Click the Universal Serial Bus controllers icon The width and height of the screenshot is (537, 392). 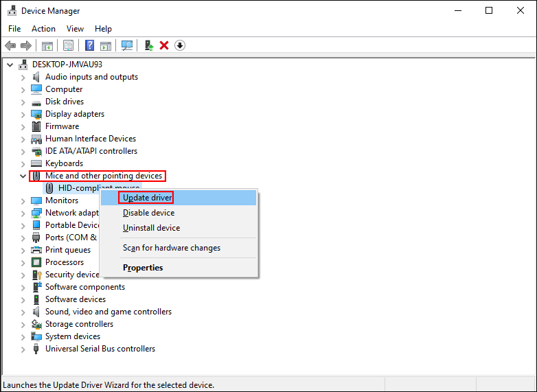tap(36, 349)
